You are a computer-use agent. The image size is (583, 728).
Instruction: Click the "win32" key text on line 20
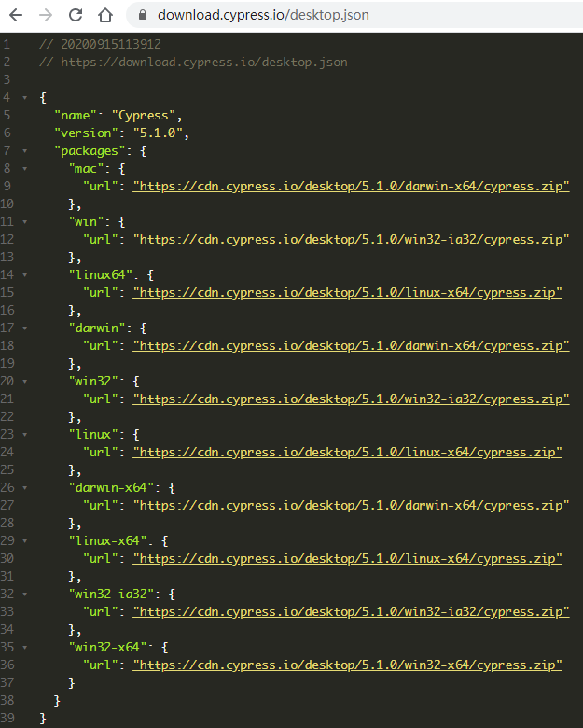click(93, 381)
